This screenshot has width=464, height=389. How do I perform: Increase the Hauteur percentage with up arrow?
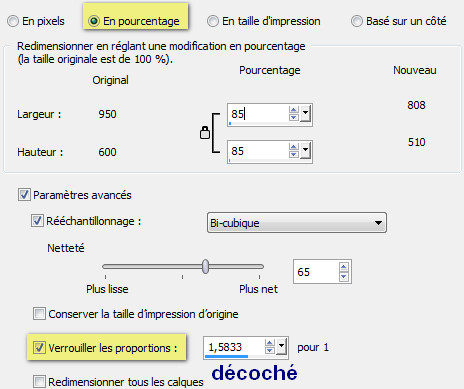pyautogui.click(x=294, y=147)
